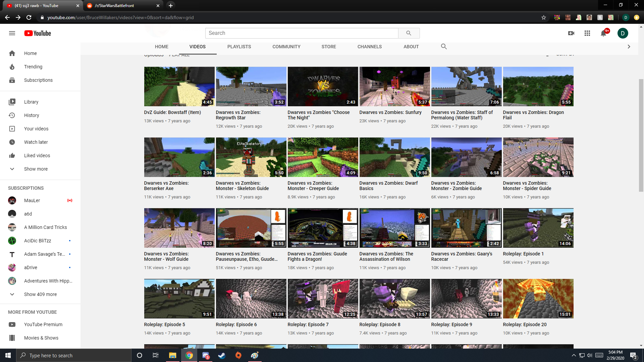Open Trending in the sidebar
Image resolution: width=644 pixels, height=362 pixels.
pos(40,67)
